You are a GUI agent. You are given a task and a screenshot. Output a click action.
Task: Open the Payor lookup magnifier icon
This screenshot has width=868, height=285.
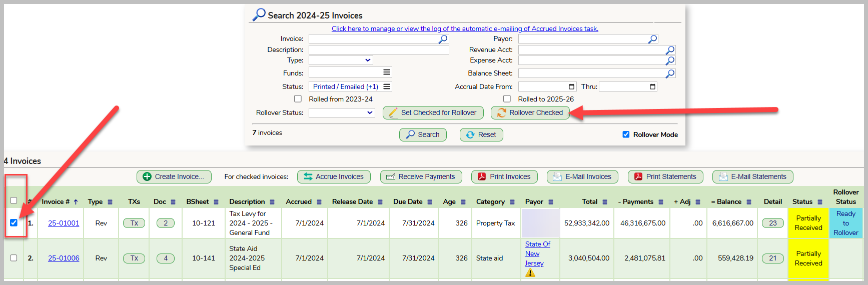[652, 39]
